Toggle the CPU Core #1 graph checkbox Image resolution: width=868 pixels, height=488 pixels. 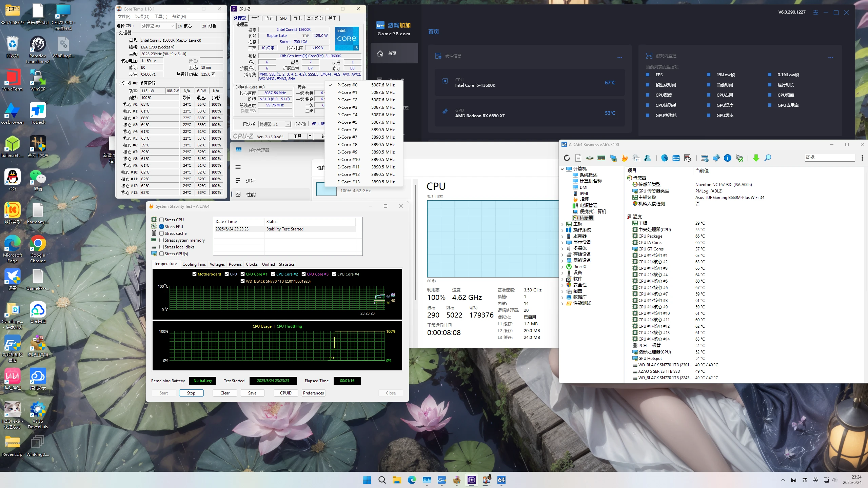click(x=243, y=274)
